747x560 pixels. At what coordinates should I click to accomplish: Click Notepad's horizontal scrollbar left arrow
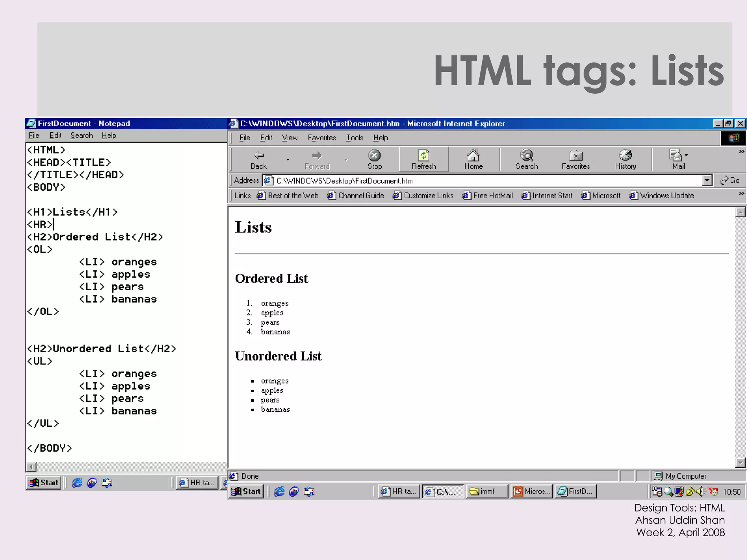(32, 467)
